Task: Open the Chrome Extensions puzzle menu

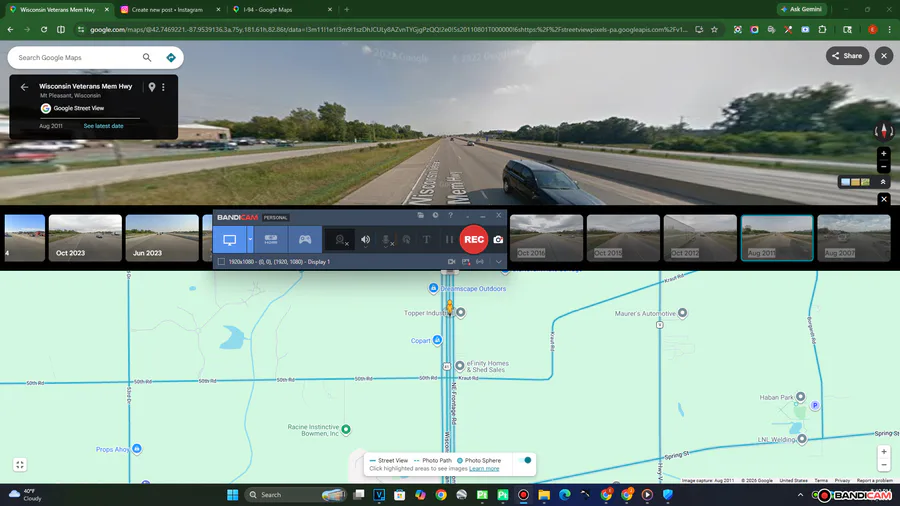Action: (822, 29)
